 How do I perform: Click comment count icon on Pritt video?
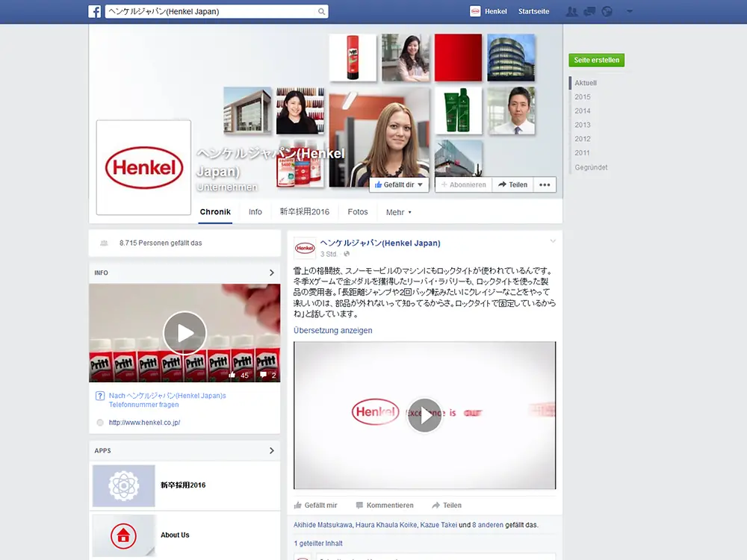click(x=263, y=376)
